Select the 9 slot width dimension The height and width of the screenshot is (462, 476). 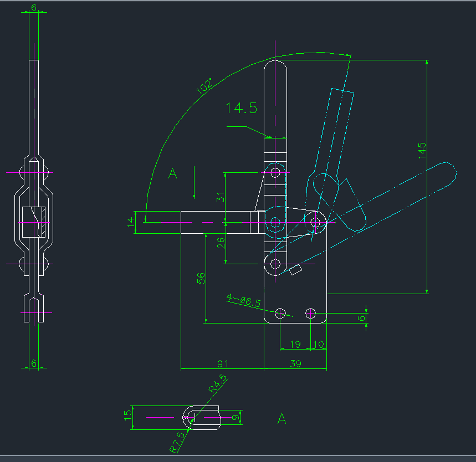pyautogui.click(x=235, y=417)
